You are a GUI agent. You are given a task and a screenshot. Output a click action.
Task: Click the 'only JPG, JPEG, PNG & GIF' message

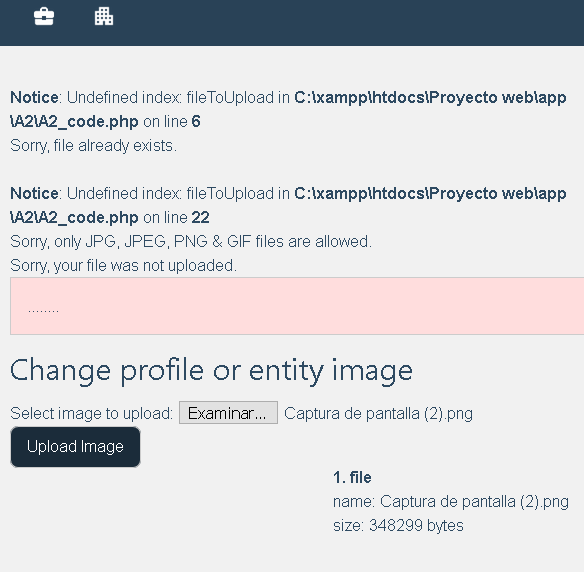pyautogui.click(x=191, y=242)
